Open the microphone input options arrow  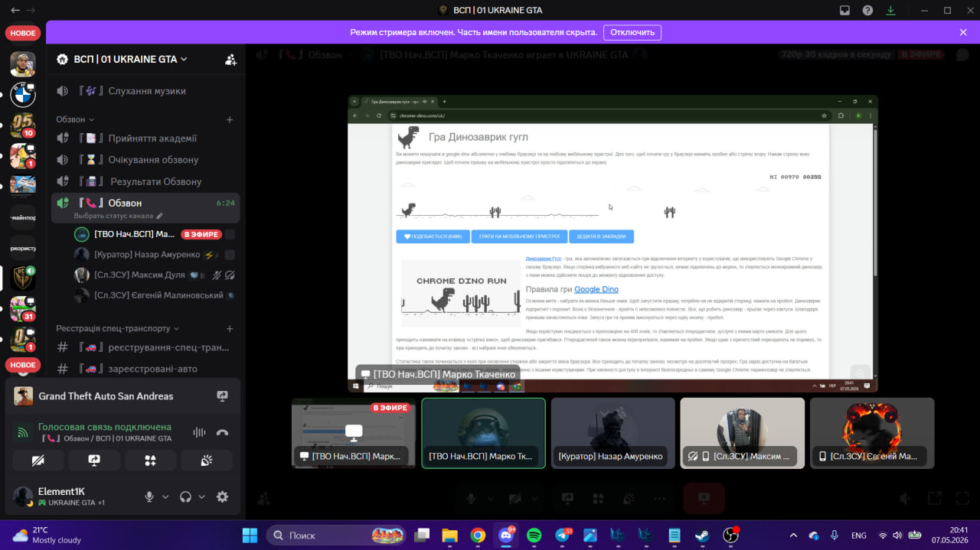pos(165,496)
